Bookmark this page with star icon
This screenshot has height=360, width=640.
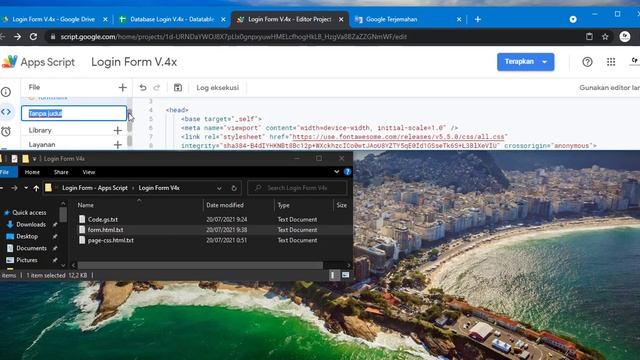(x=605, y=37)
